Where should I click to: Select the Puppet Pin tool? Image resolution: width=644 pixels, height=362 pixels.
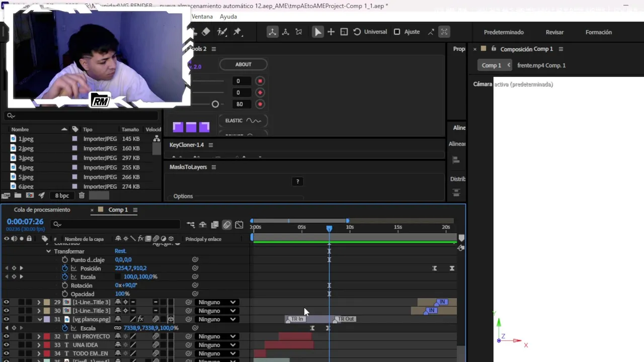point(237,32)
